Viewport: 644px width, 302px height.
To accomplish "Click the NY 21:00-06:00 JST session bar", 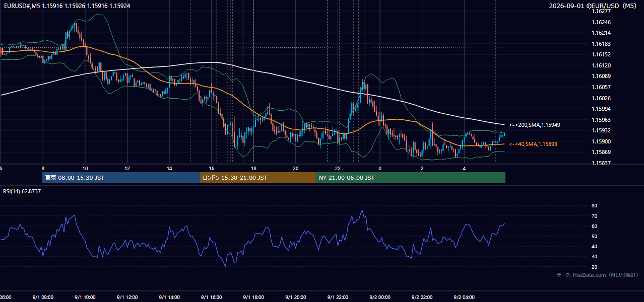I will tap(411, 178).
